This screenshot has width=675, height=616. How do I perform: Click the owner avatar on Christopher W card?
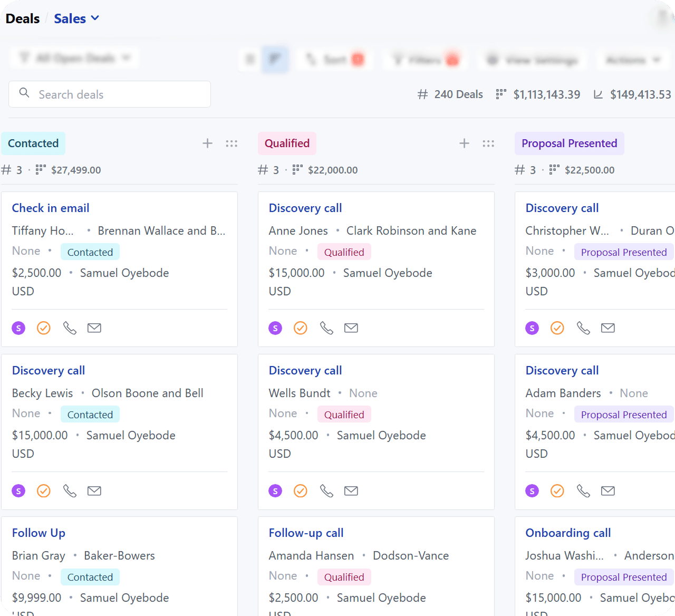click(x=532, y=328)
